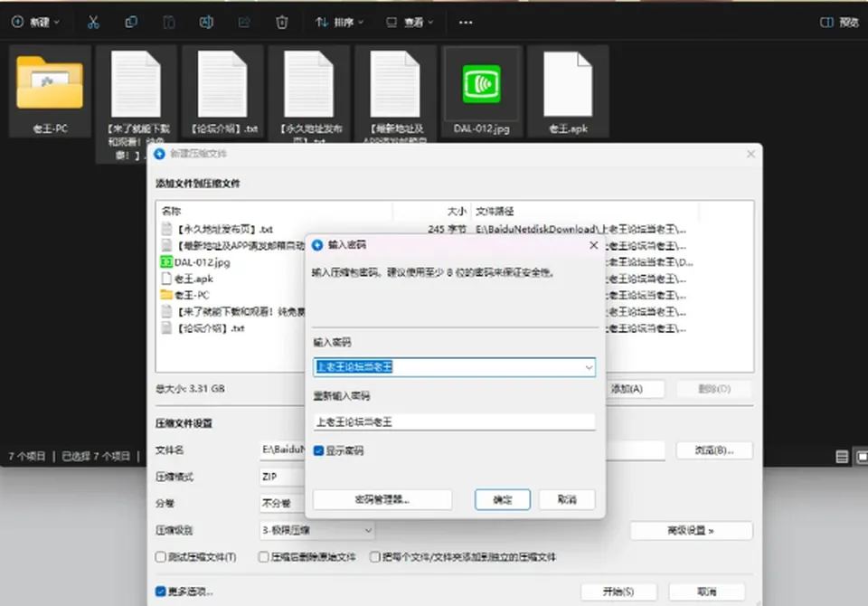Click the Delete trash icon in Explorer toolbar
The image size is (868, 606).
click(x=282, y=22)
